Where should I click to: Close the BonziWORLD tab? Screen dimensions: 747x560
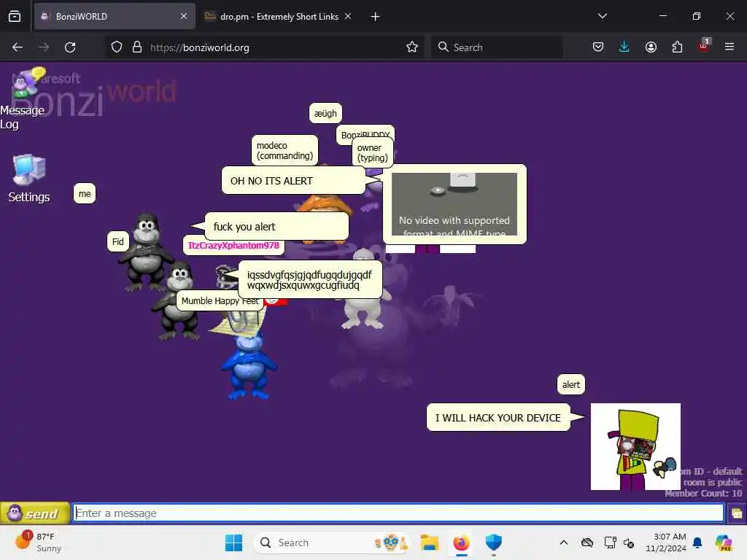point(183,17)
